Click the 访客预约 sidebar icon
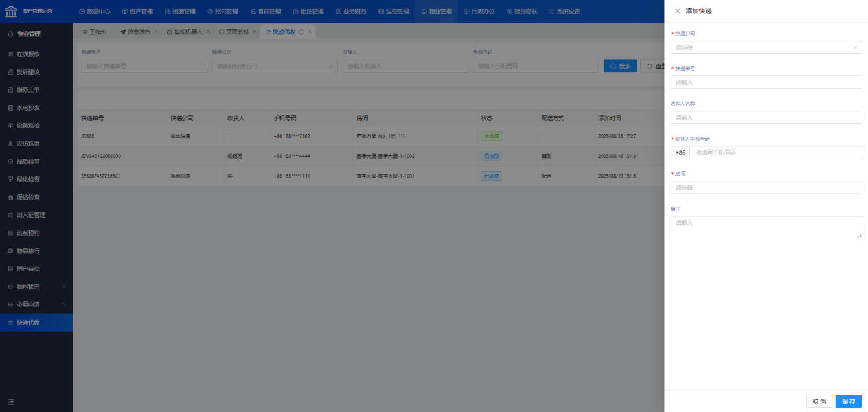868x412 pixels. 10,233
